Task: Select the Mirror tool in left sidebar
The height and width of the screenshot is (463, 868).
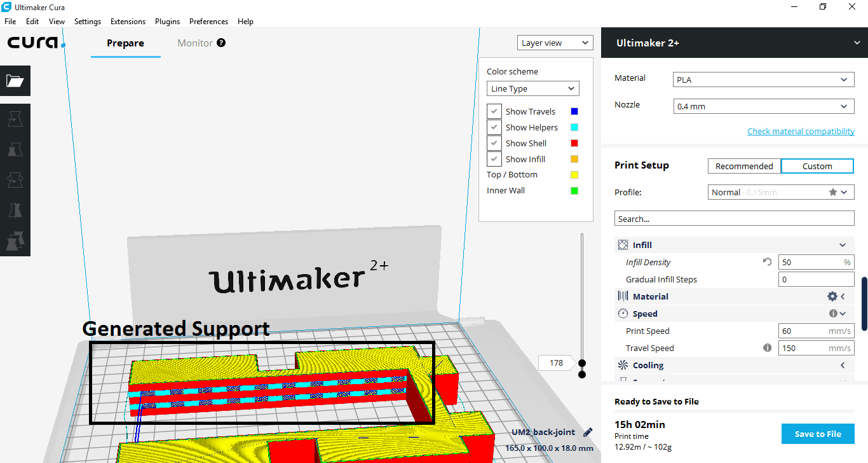Action: point(15,211)
